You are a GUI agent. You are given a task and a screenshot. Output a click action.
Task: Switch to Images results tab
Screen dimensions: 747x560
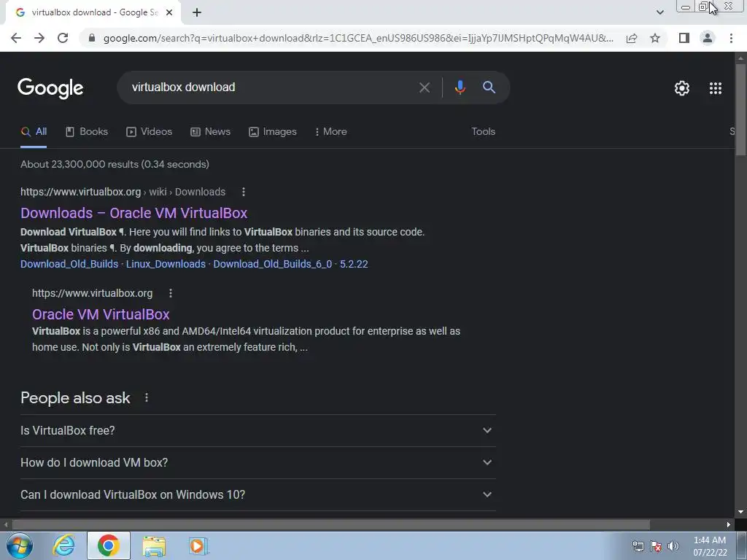pyautogui.click(x=273, y=132)
